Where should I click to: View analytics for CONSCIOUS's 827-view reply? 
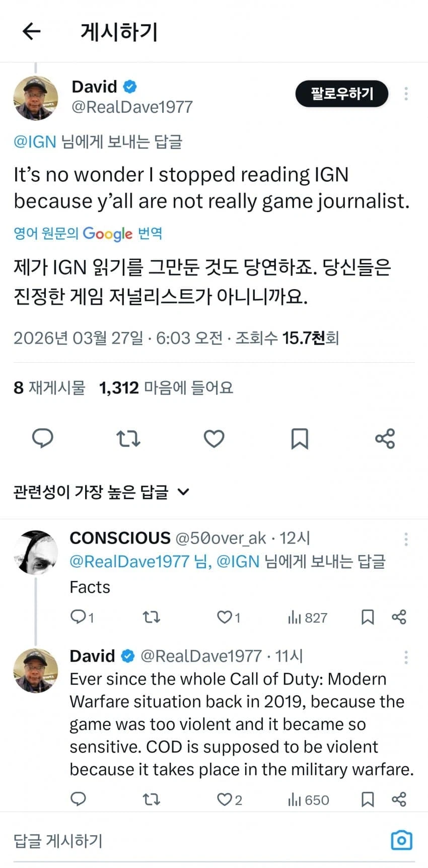307,617
